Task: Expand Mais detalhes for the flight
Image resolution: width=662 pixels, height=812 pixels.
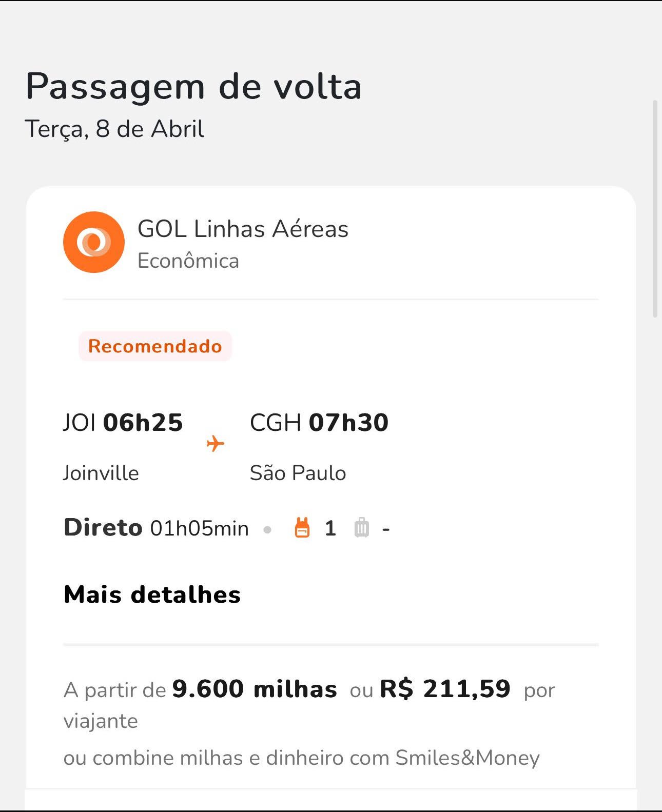Action: click(x=152, y=595)
